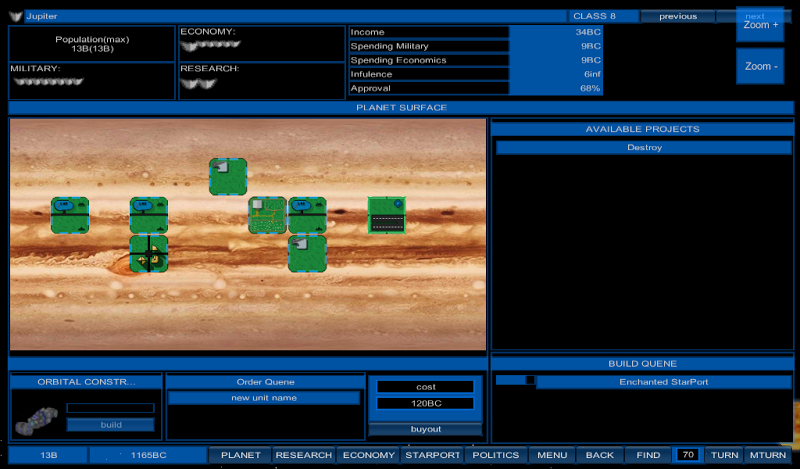Click the Zoom - button
Image resolution: width=800 pixels, height=469 pixels.
point(760,66)
